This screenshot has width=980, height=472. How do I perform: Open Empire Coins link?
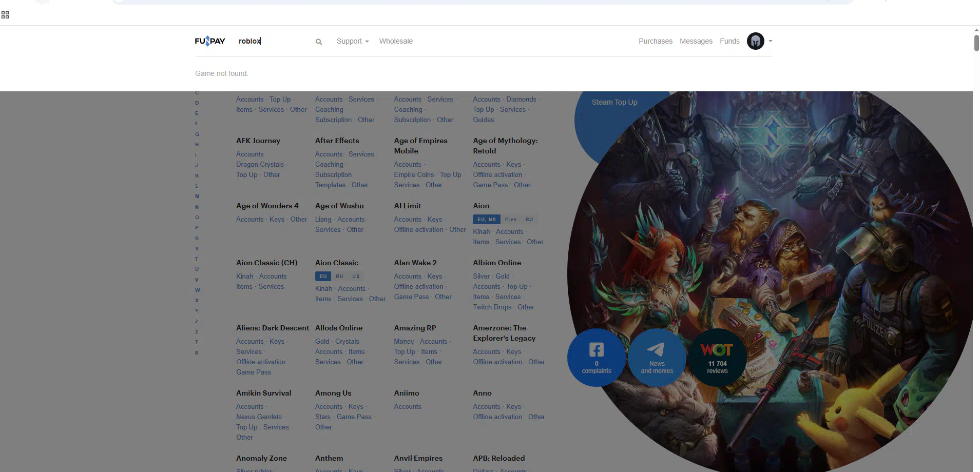click(x=414, y=175)
